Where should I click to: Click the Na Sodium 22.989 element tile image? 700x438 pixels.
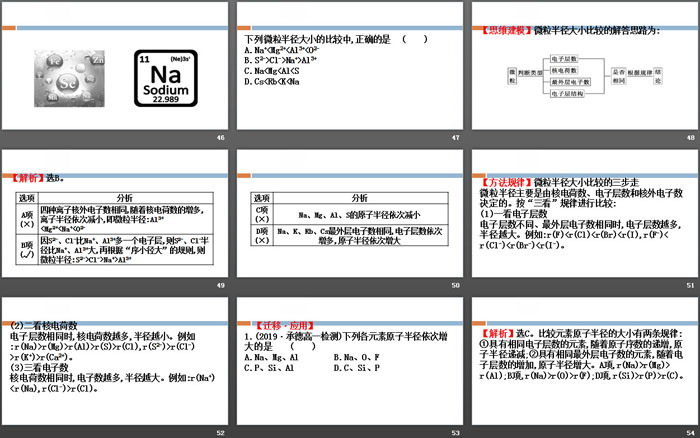pyautogui.click(x=166, y=78)
